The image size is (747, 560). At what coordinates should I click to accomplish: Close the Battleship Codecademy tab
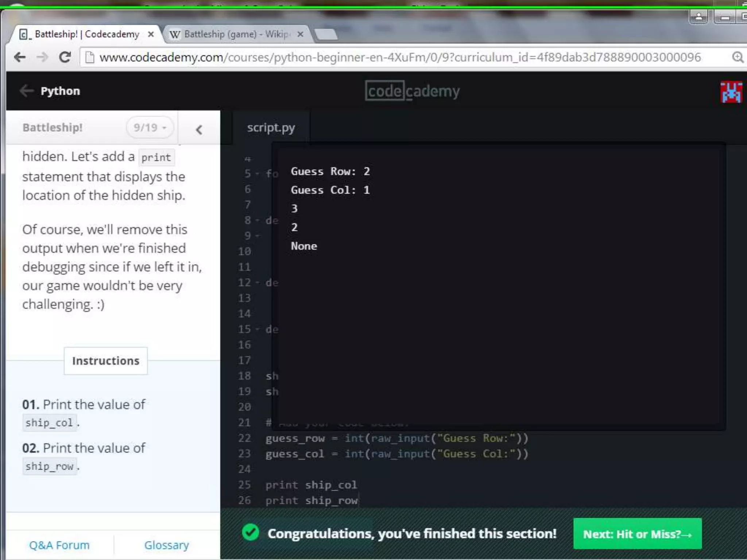click(x=151, y=34)
